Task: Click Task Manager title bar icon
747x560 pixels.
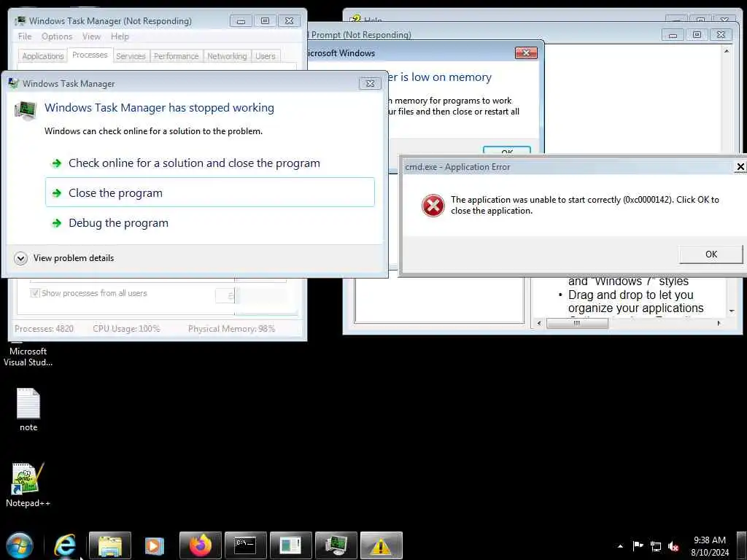Action: [20, 21]
